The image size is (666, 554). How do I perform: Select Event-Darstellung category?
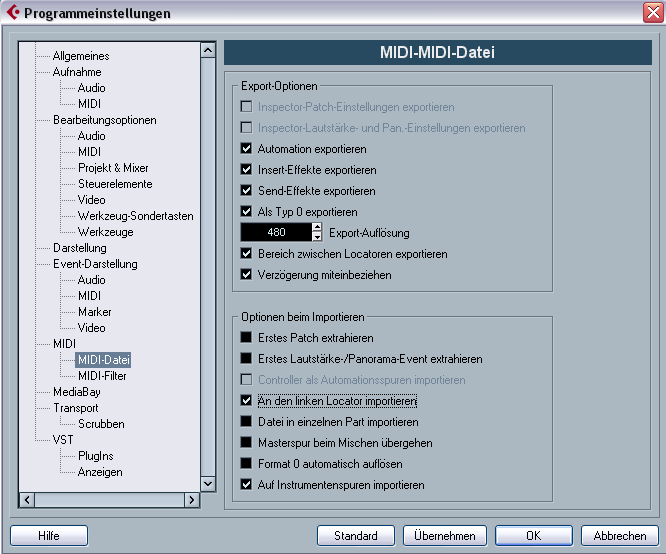(95, 264)
